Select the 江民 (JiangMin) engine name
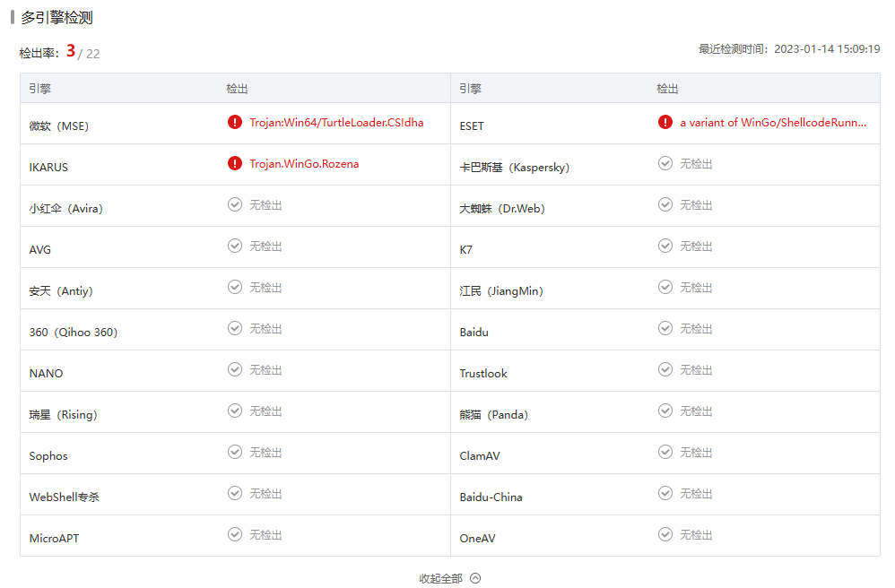This screenshot has width=895, height=588. tap(501, 291)
